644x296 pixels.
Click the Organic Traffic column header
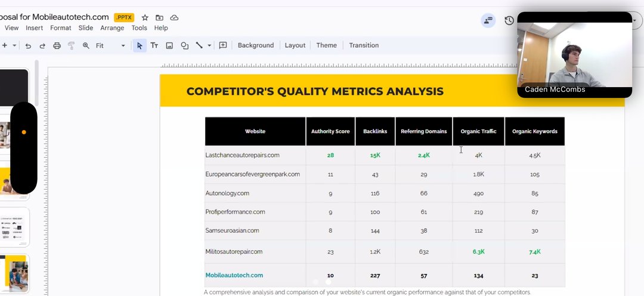coord(478,131)
